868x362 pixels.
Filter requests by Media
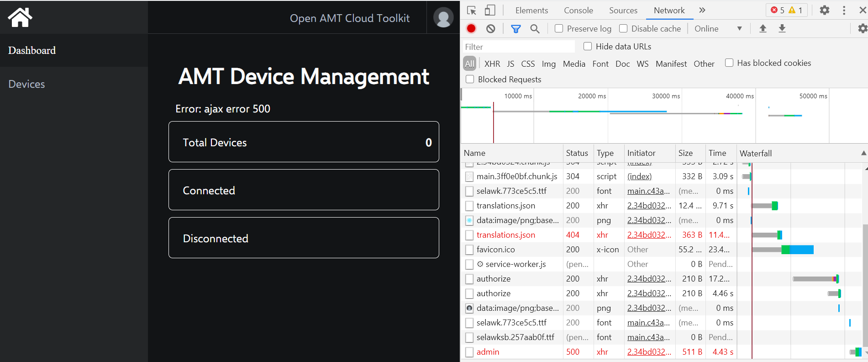(574, 64)
